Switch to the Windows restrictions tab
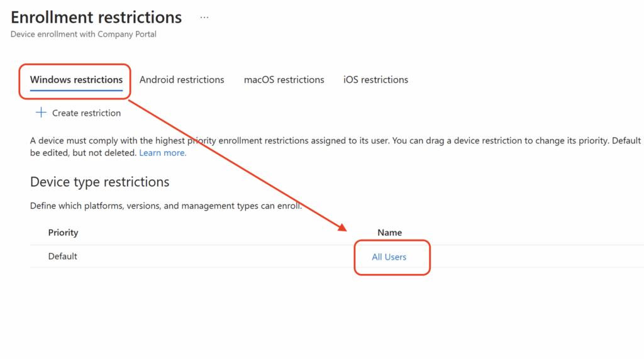 (76, 80)
